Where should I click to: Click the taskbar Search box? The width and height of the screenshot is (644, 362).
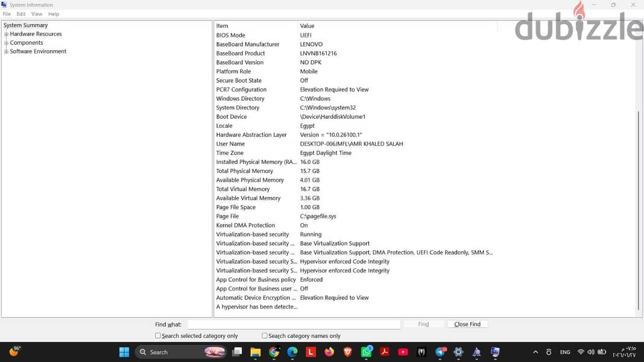tap(181, 352)
